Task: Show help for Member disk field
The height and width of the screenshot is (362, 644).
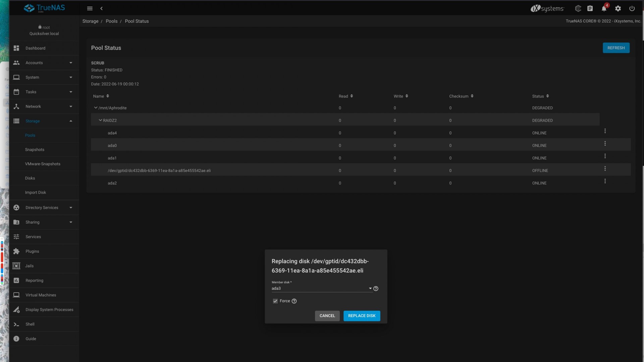Action: click(376, 289)
